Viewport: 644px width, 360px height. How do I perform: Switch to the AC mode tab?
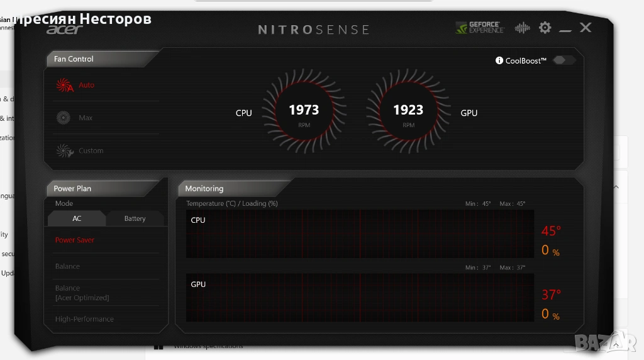[77, 218]
